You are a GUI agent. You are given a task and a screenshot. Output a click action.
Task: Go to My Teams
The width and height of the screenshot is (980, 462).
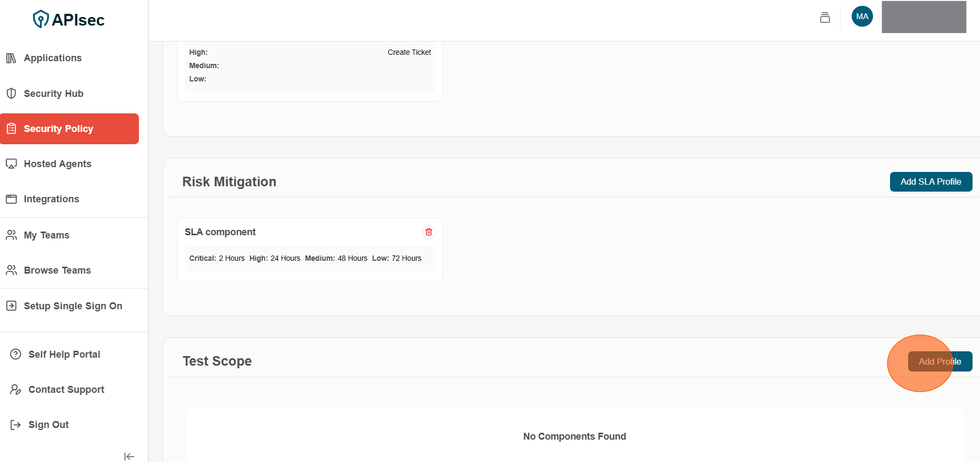(46, 235)
